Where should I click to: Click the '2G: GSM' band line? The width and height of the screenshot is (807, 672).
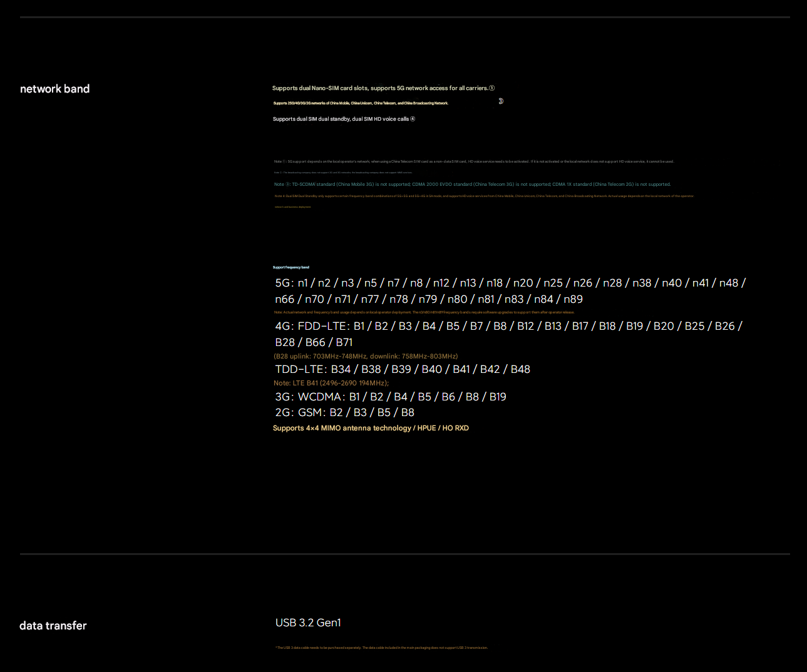[344, 412]
